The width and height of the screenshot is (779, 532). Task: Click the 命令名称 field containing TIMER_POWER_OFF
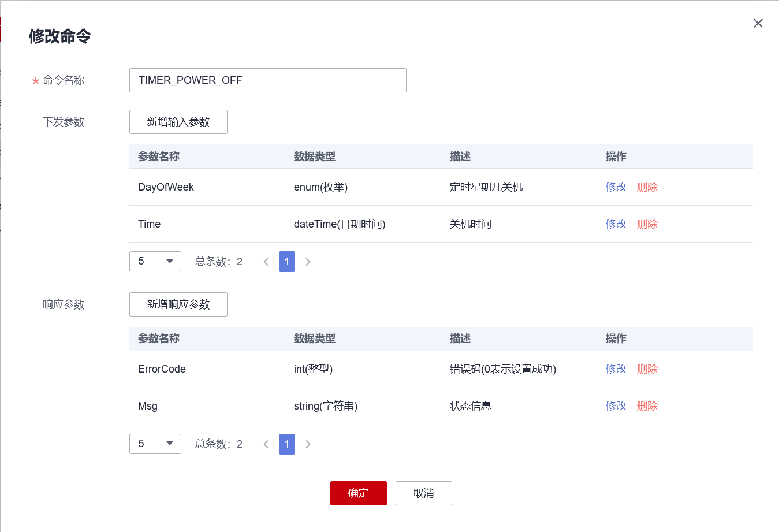[x=267, y=80]
